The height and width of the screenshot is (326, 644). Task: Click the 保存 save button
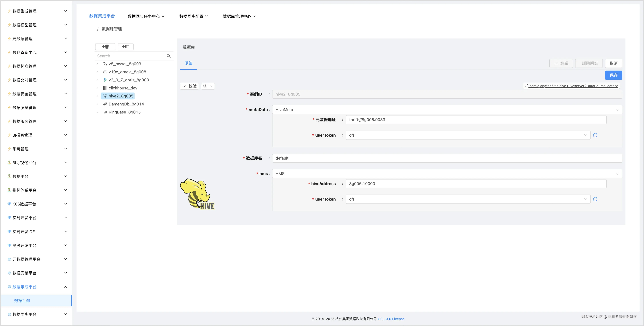(614, 75)
